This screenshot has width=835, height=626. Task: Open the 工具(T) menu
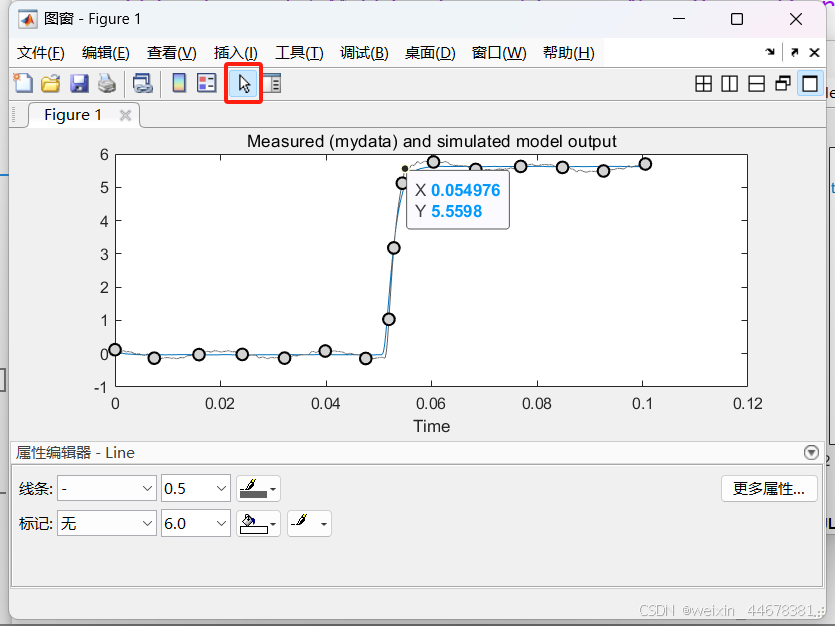[x=299, y=53]
